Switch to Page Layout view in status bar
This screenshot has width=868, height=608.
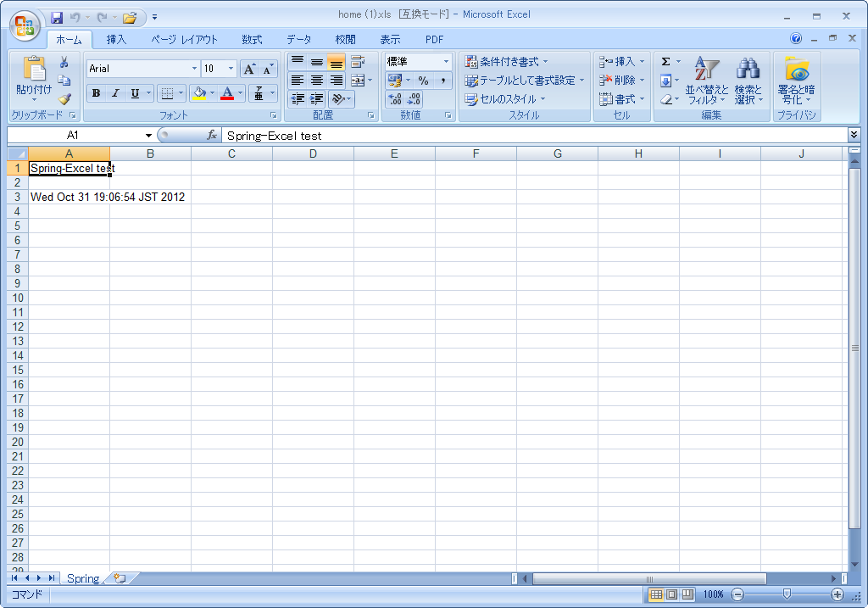click(671, 594)
